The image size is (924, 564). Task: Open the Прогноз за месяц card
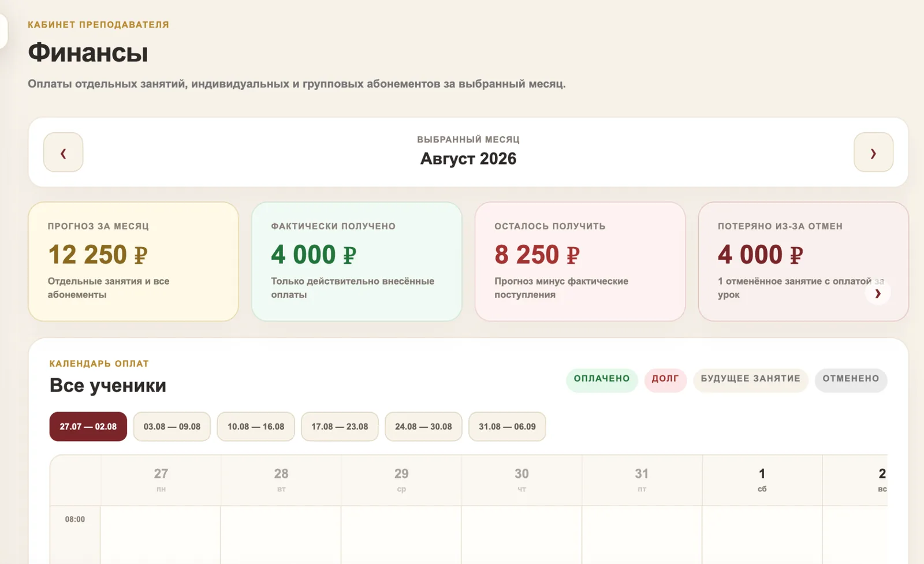click(x=133, y=262)
